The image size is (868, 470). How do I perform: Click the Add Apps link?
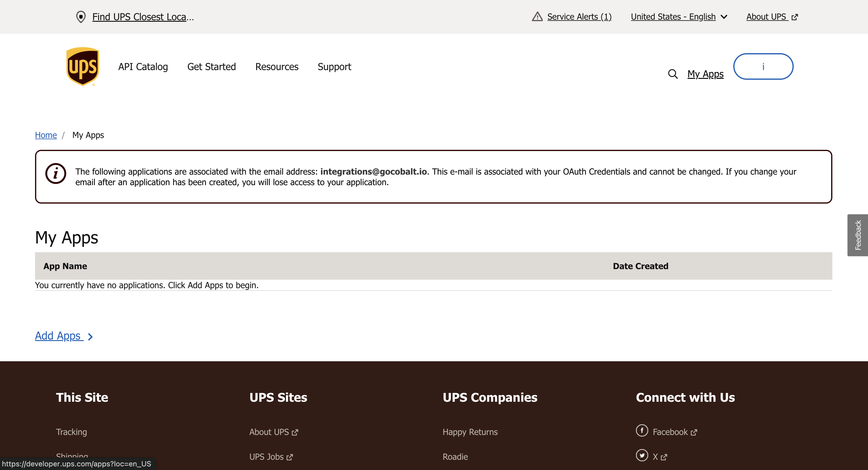click(58, 336)
